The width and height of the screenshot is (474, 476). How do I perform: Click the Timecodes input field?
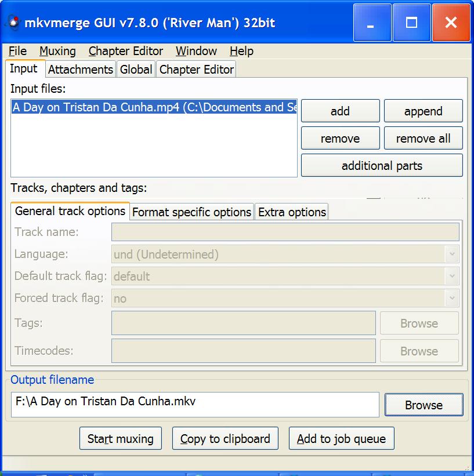coord(244,351)
